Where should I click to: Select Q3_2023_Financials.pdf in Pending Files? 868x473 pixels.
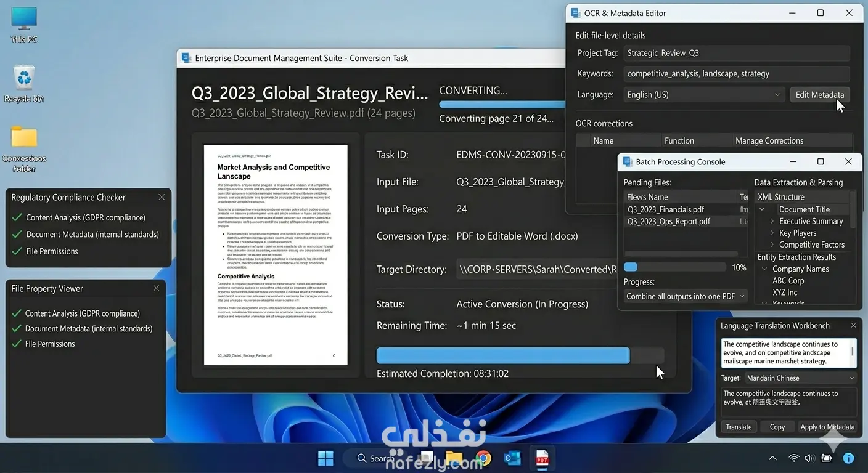(666, 209)
